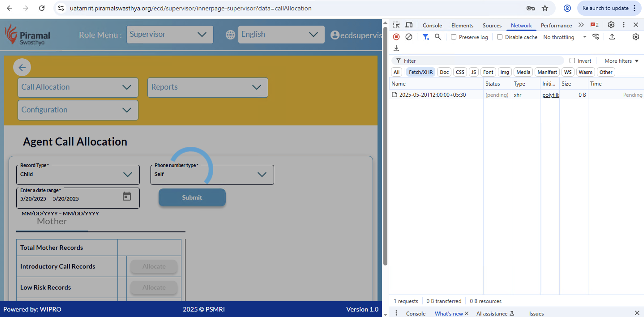Select the DevTools inspect element icon
The width and height of the screenshot is (644, 317).
click(x=396, y=25)
